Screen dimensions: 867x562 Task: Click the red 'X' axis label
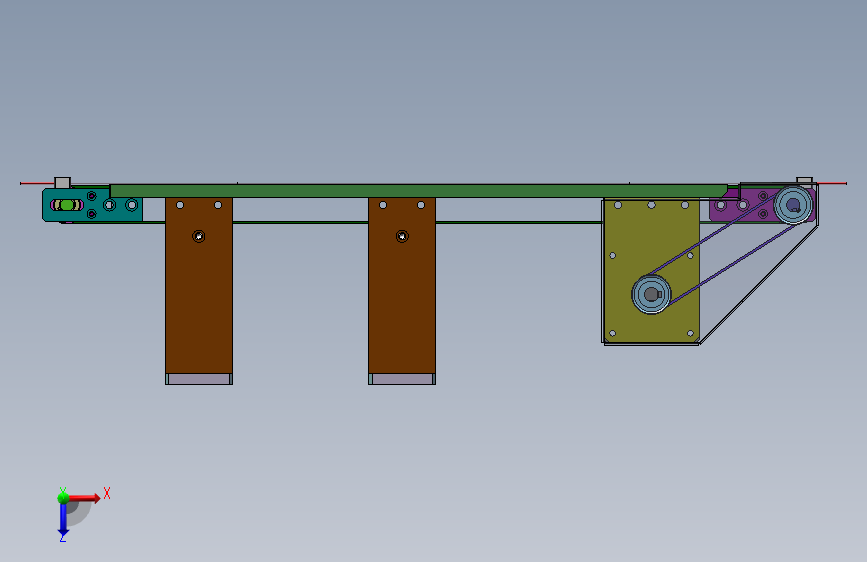click(107, 493)
